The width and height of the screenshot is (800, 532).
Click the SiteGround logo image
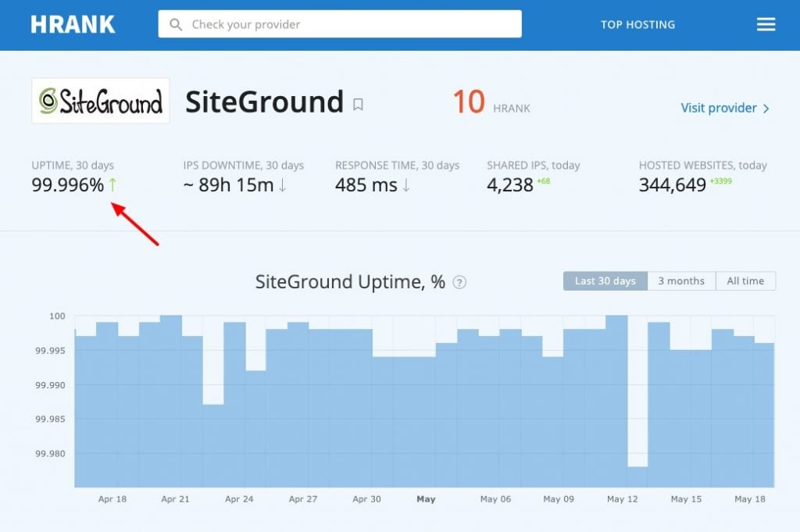tap(101, 101)
